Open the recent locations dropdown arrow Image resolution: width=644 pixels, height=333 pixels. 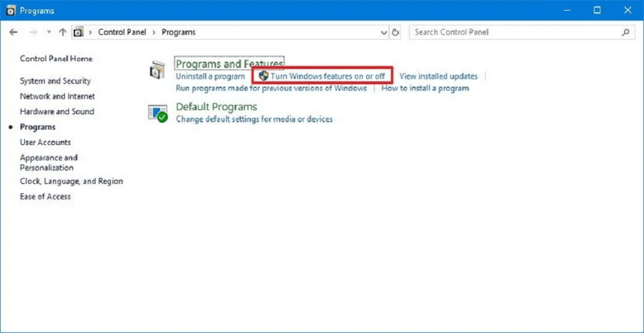point(49,32)
